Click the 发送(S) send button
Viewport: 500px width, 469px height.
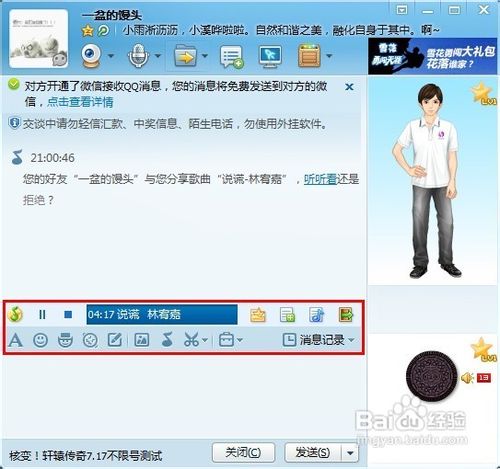(x=313, y=453)
